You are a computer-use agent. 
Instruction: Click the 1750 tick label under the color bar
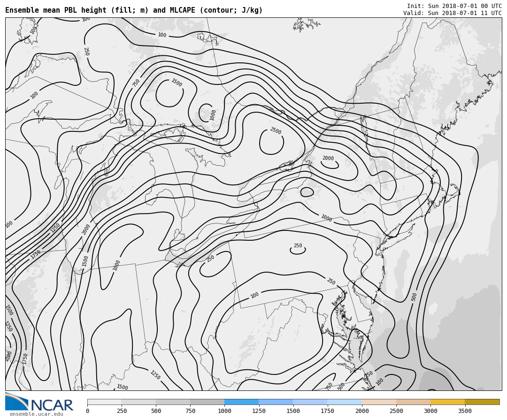[328, 411]
